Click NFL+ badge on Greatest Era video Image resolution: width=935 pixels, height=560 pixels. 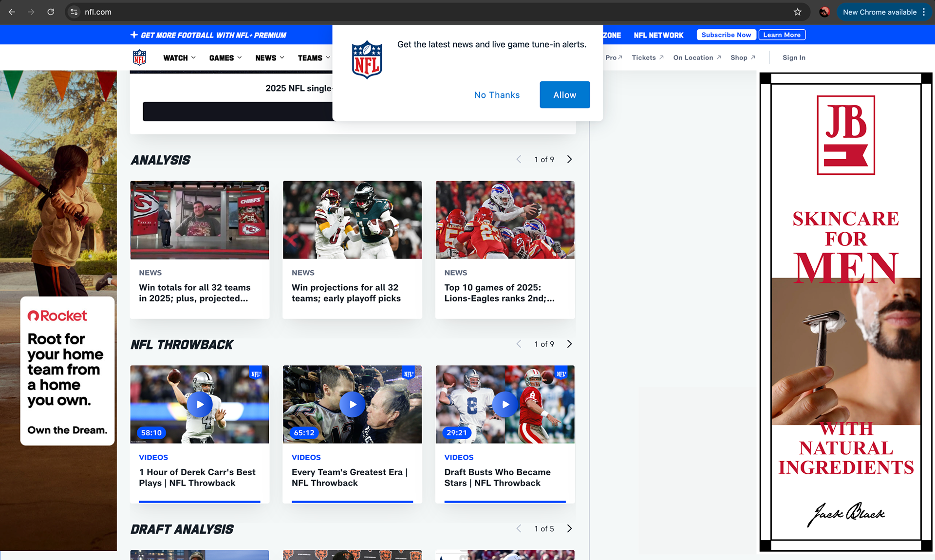pos(409,373)
